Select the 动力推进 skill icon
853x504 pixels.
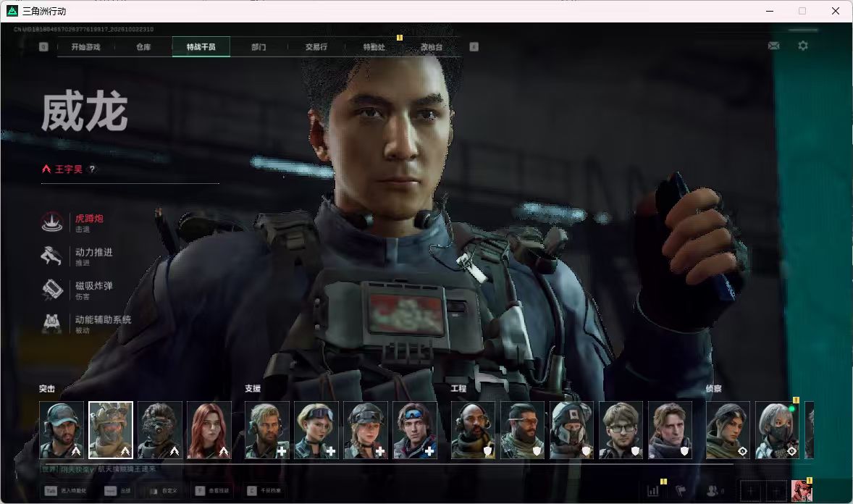point(52,256)
